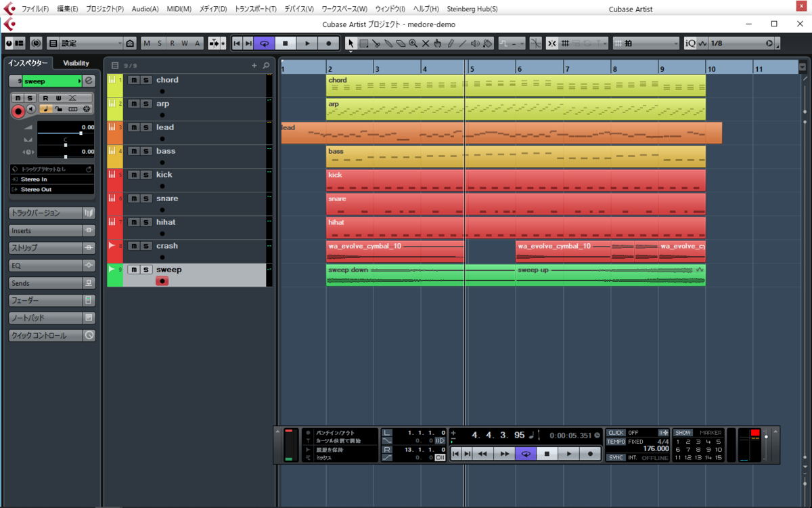Click the transport panel Fast Forward button

[x=504, y=454]
